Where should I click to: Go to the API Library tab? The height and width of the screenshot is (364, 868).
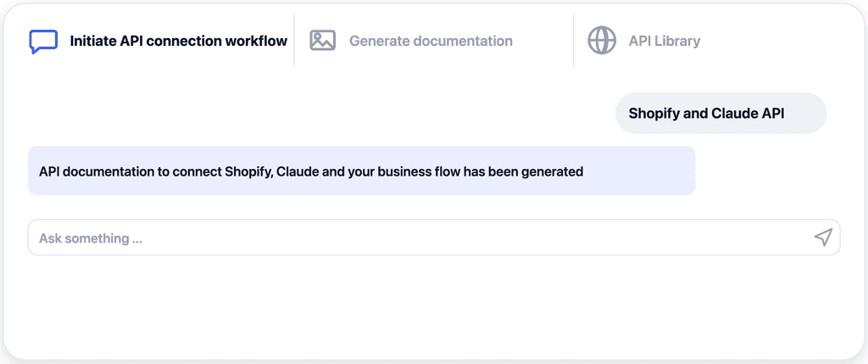point(644,41)
